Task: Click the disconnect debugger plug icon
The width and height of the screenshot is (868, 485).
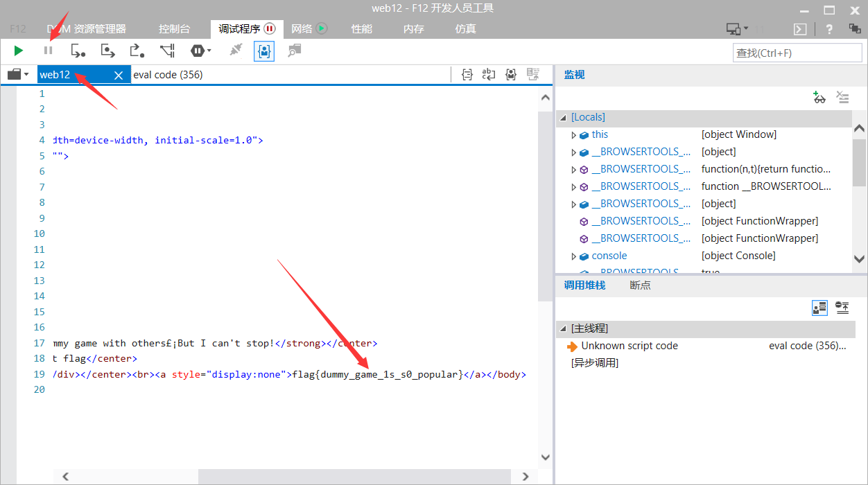Action: coord(236,51)
